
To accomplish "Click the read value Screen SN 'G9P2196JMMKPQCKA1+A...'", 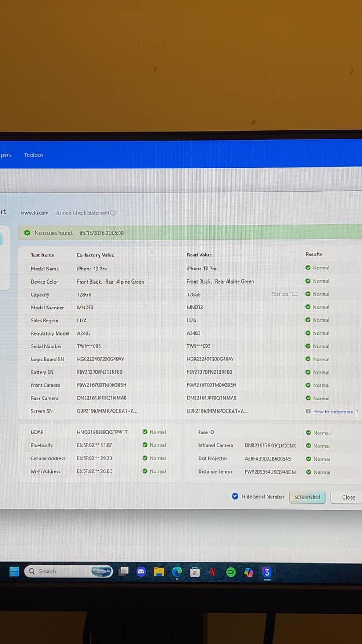I will (x=217, y=411).
